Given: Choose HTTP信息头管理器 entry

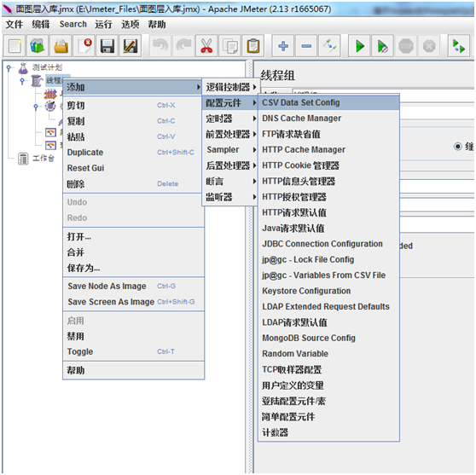Looking at the screenshot, I should pyautogui.click(x=328, y=181).
